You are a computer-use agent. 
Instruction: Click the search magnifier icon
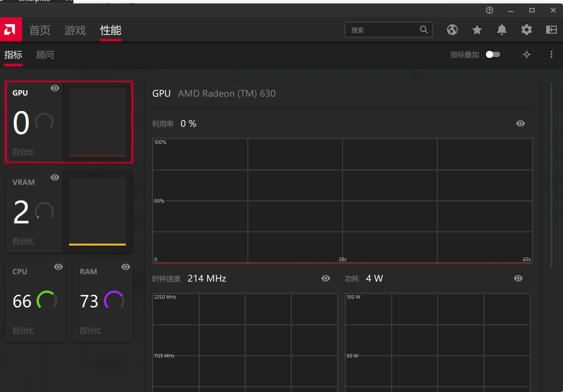point(424,30)
